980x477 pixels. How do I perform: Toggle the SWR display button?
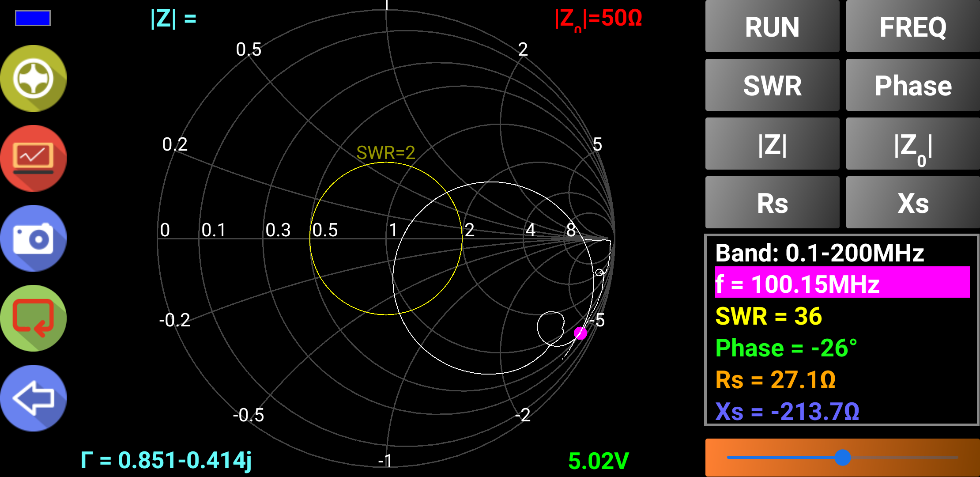click(x=772, y=85)
